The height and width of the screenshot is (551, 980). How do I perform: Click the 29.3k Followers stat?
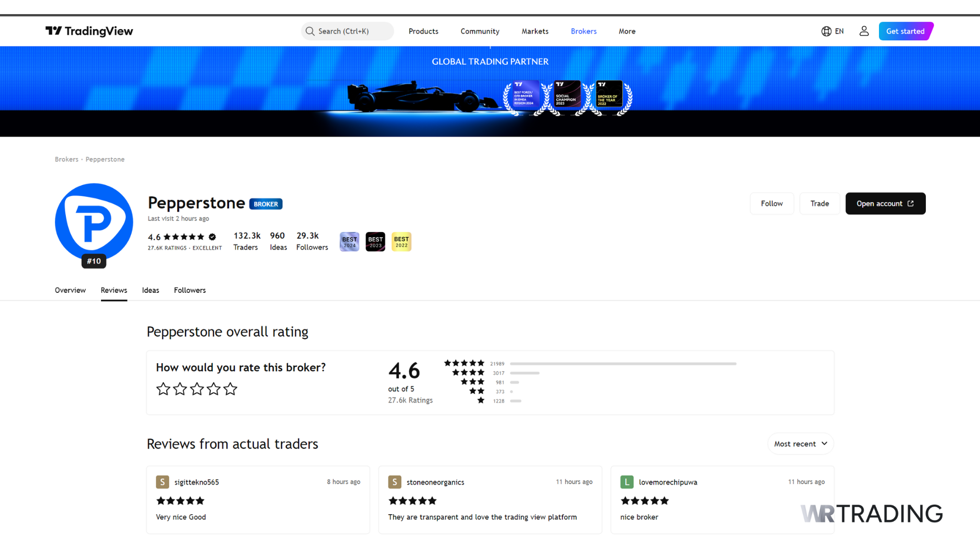click(x=312, y=241)
